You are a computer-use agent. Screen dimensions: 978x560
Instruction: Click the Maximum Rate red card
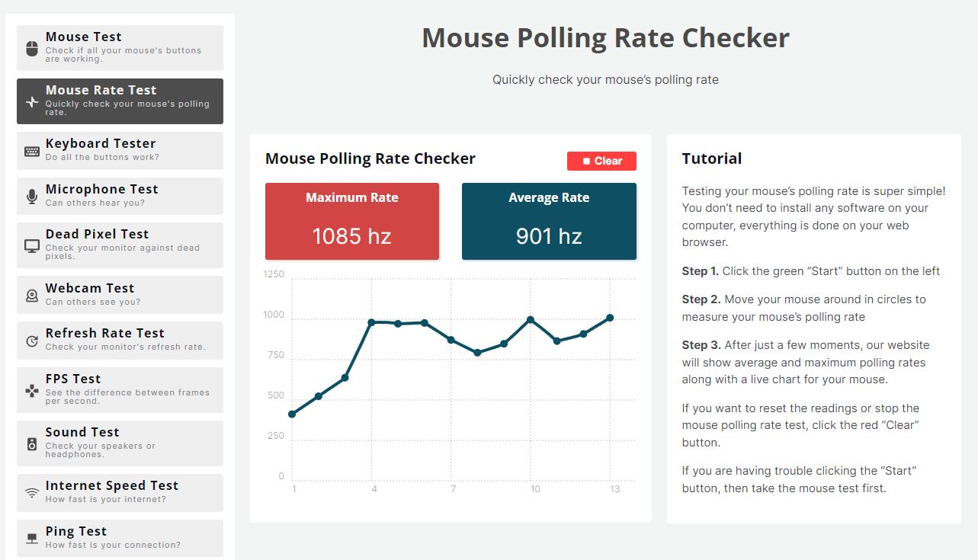(352, 221)
